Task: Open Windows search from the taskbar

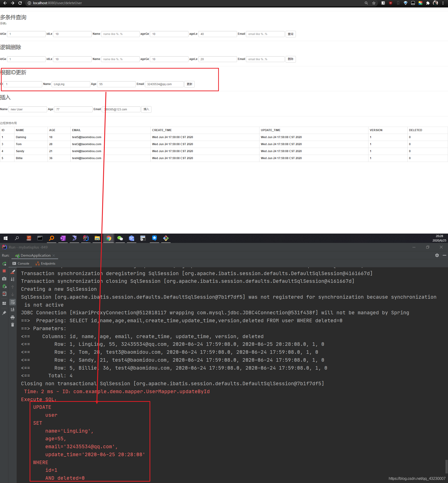Action: pyautogui.click(x=17, y=238)
